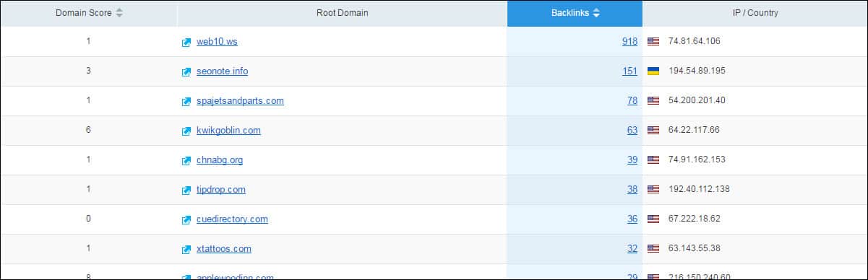Open the spajetsandparts.com domain link
This screenshot has width=868, height=280.
[x=240, y=101]
